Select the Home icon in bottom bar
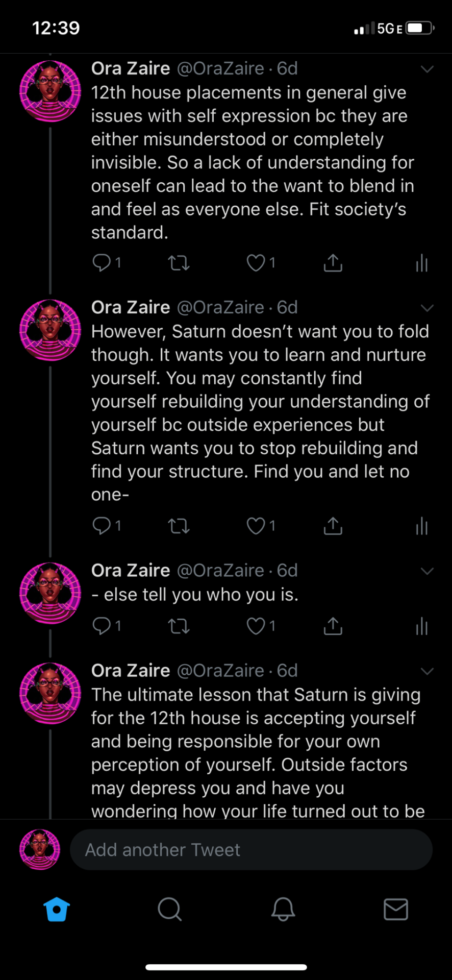 (x=57, y=909)
